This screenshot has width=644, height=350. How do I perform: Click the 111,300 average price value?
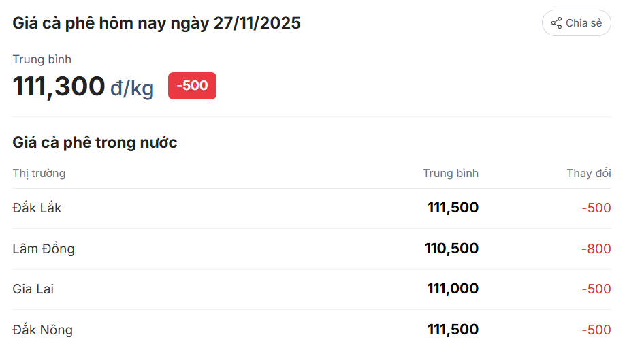(59, 86)
